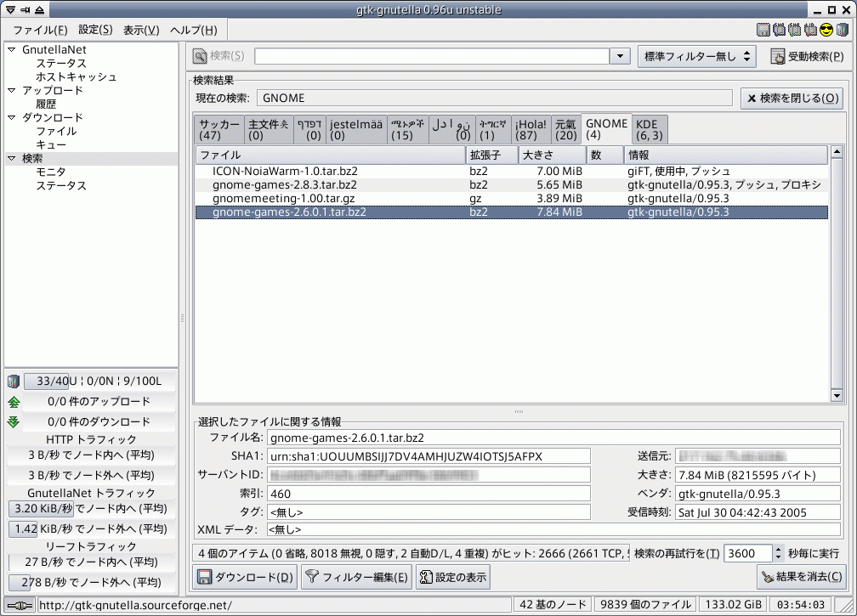Toggle passive search 受動検索 button
857x616 pixels.
point(807,57)
